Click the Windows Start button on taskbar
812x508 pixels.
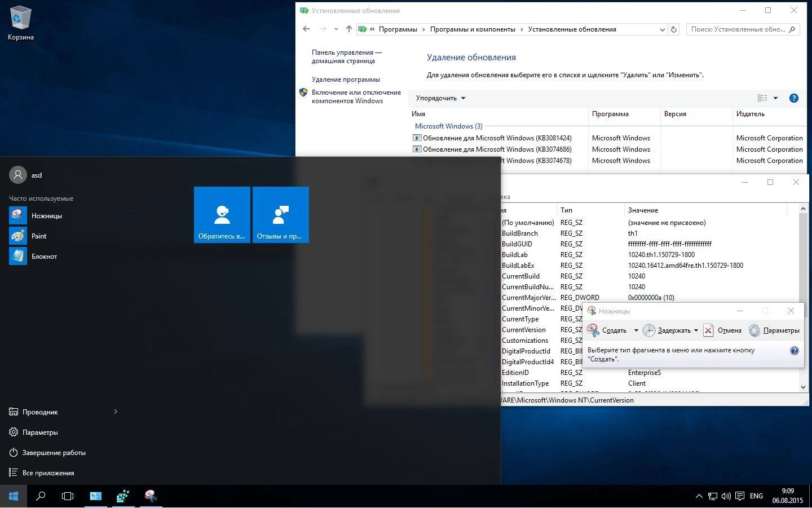click(x=14, y=496)
